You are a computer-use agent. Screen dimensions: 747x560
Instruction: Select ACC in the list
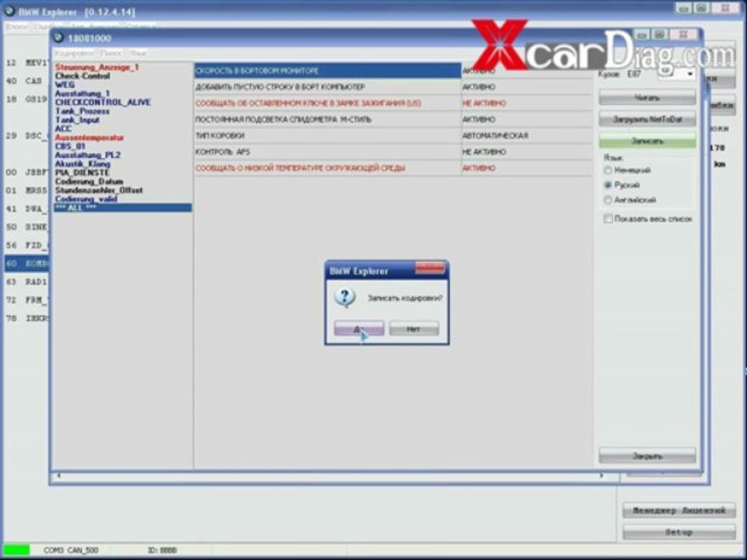63,128
